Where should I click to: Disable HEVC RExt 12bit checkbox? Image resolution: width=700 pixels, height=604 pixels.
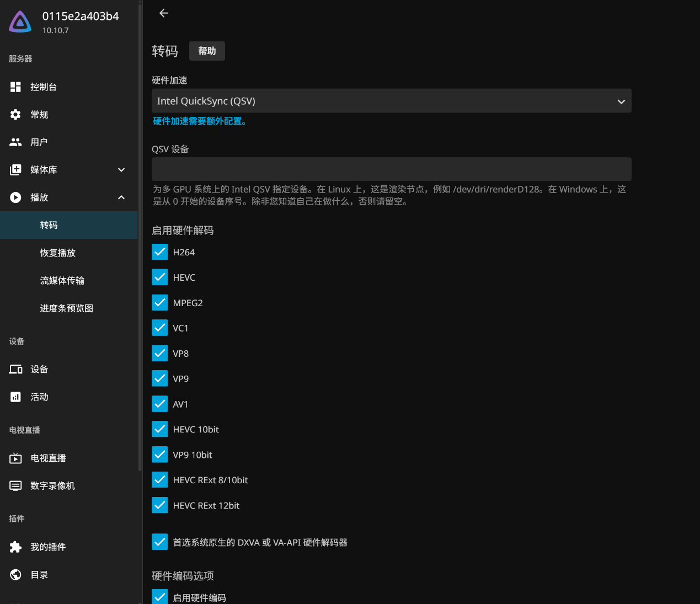click(x=160, y=505)
